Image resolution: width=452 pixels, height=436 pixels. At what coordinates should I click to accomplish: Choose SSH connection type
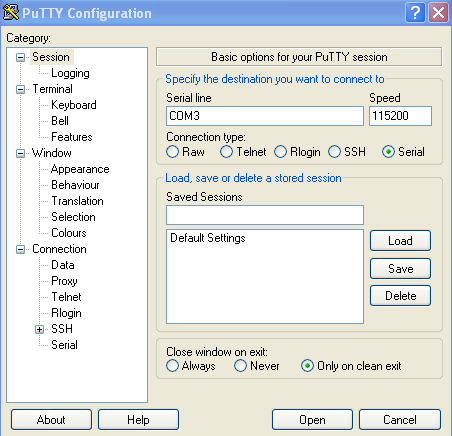point(334,152)
